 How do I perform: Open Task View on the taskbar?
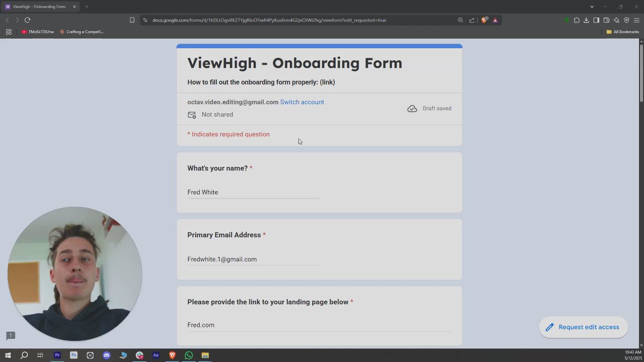pos(40,355)
